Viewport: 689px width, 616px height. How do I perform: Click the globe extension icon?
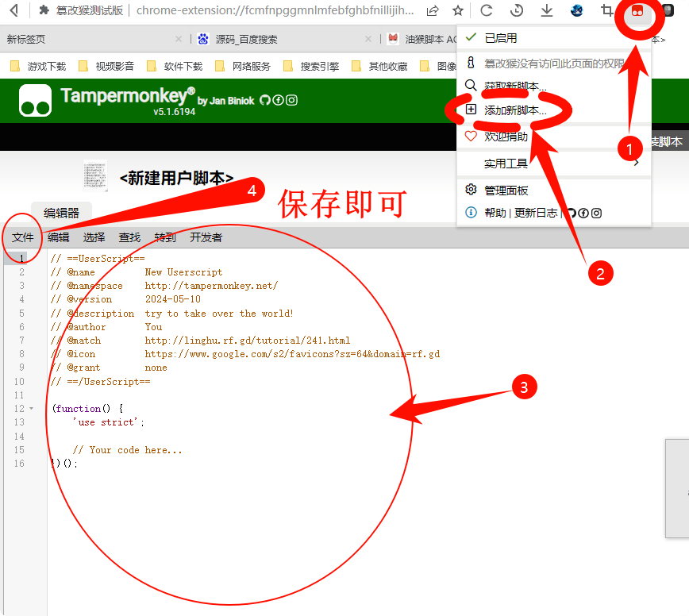[x=576, y=10]
